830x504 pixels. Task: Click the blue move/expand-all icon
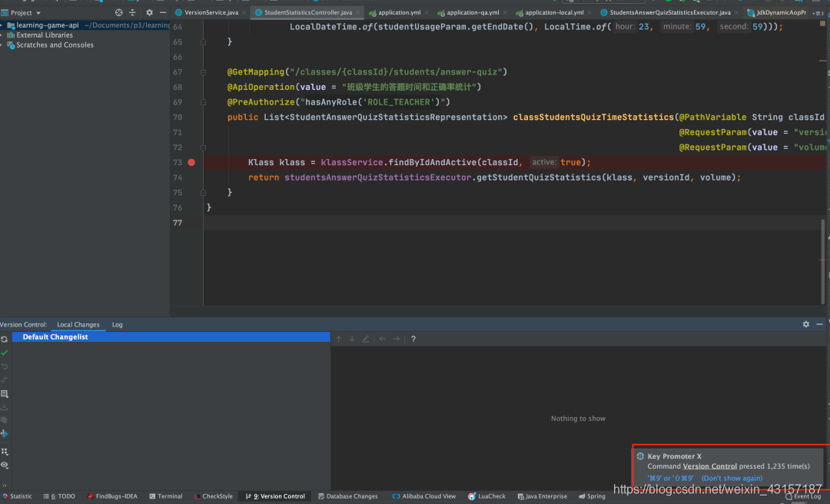click(5, 433)
